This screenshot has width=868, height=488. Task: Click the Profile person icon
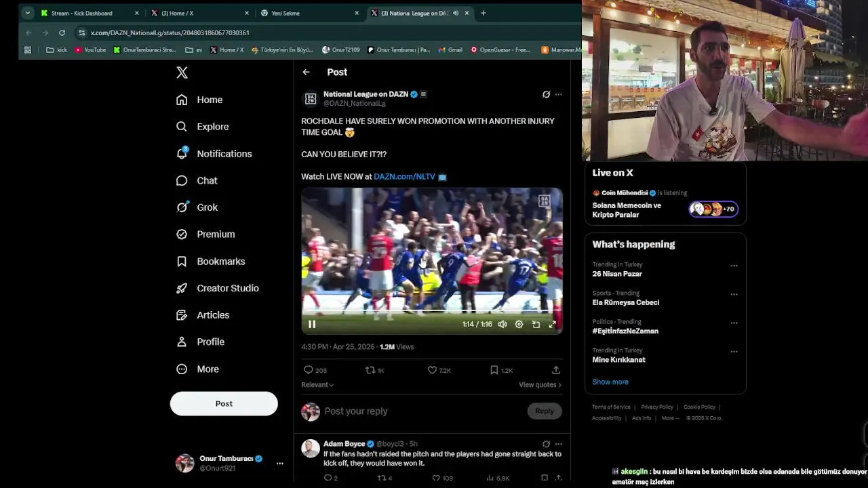[x=182, y=342]
